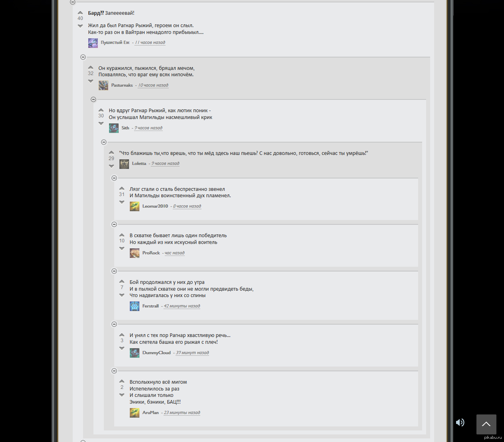Open the '42 минуты назад' timestamp link
This screenshot has height=442, width=504.
point(182,306)
